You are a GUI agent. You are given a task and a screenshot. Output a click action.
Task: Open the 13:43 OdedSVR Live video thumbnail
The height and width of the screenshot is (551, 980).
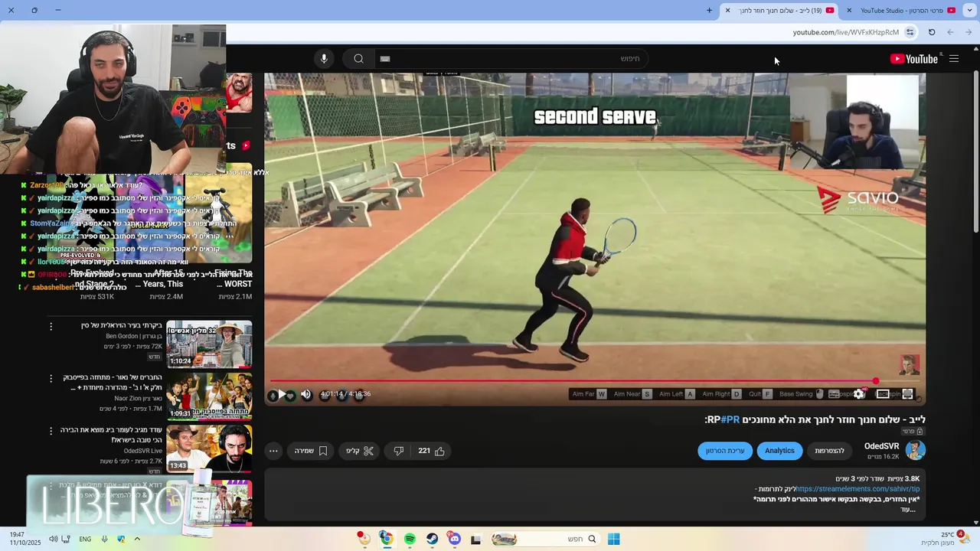(209, 448)
